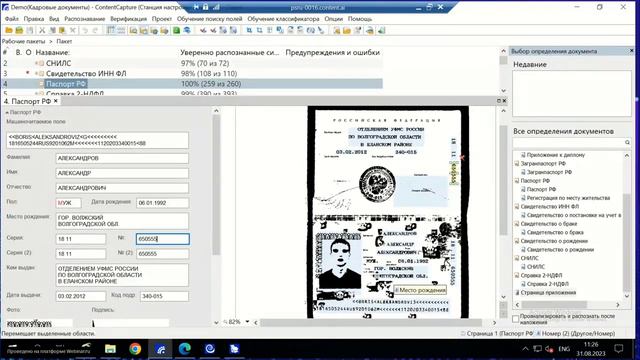Image resolution: width=640 pixels, height=360 pixels.
Task: Go to 'Рабочие пакеты' breadcrumb link
Action: click(24, 41)
